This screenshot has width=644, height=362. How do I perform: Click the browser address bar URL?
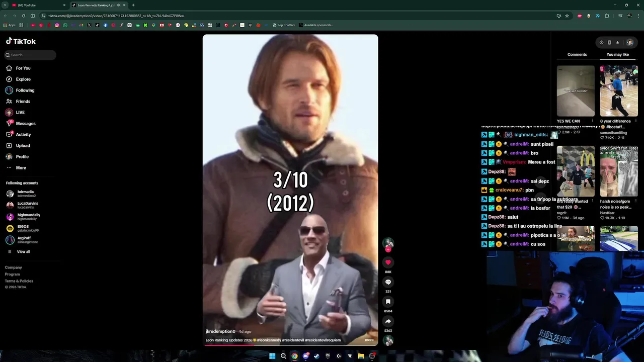(116, 16)
